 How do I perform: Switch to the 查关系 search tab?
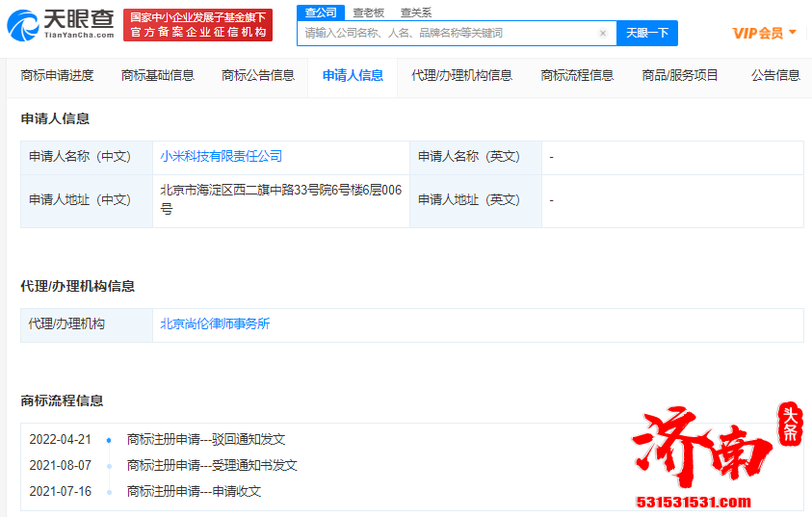point(416,13)
